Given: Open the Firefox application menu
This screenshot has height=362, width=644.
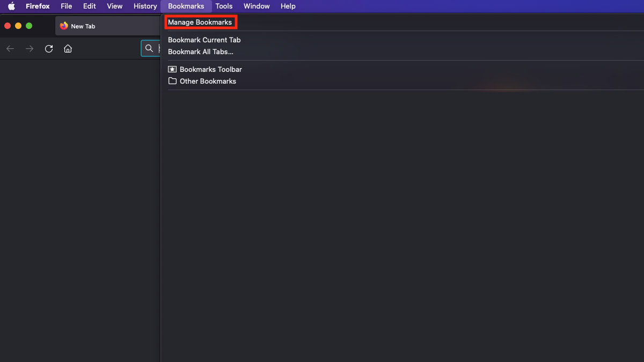Looking at the screenshot, I should point(38,6).
